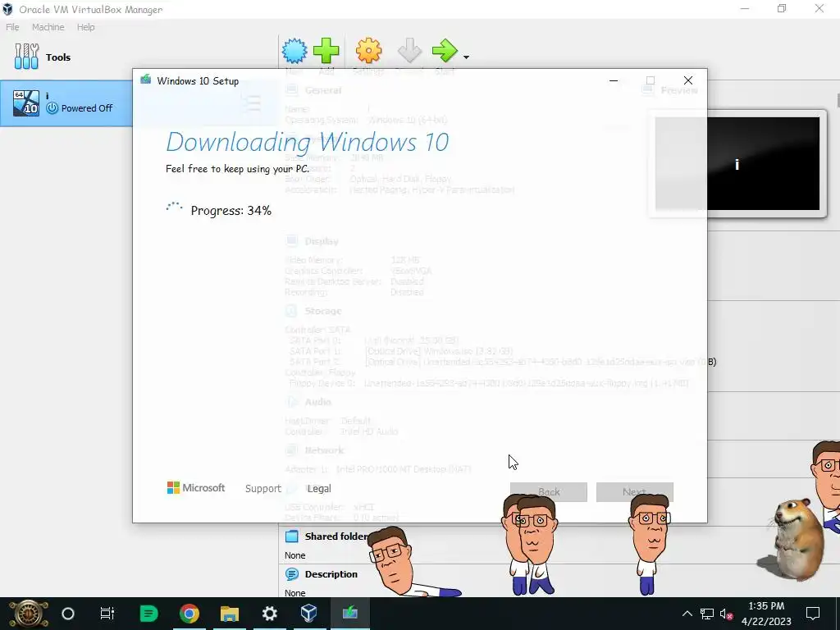Switch to Windows 10 Setup taskbar icon
Screen dimensions: 840x630
(349, 614)
